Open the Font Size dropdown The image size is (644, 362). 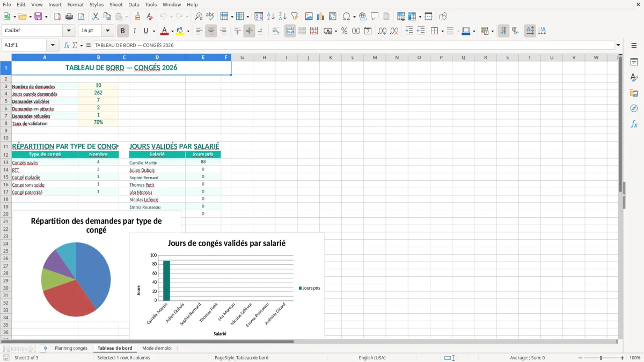coord(108,31)
